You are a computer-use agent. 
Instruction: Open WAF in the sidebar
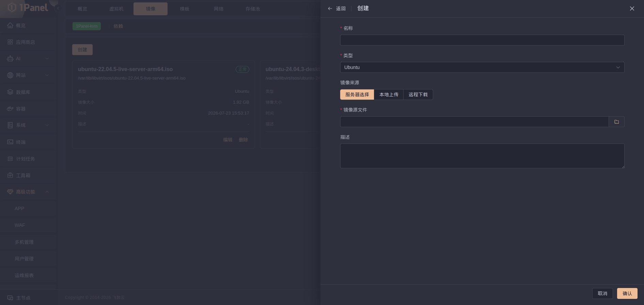[x=20, y=225]
